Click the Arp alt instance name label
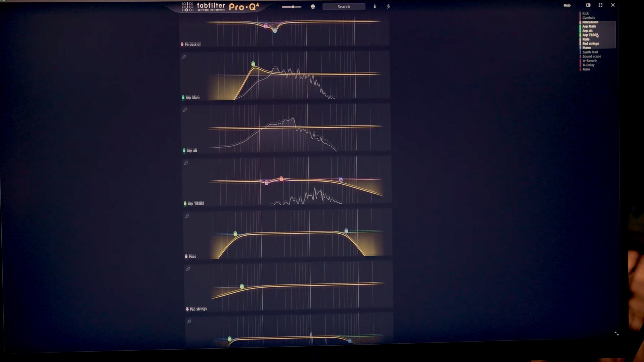 [x=192, y=150]
